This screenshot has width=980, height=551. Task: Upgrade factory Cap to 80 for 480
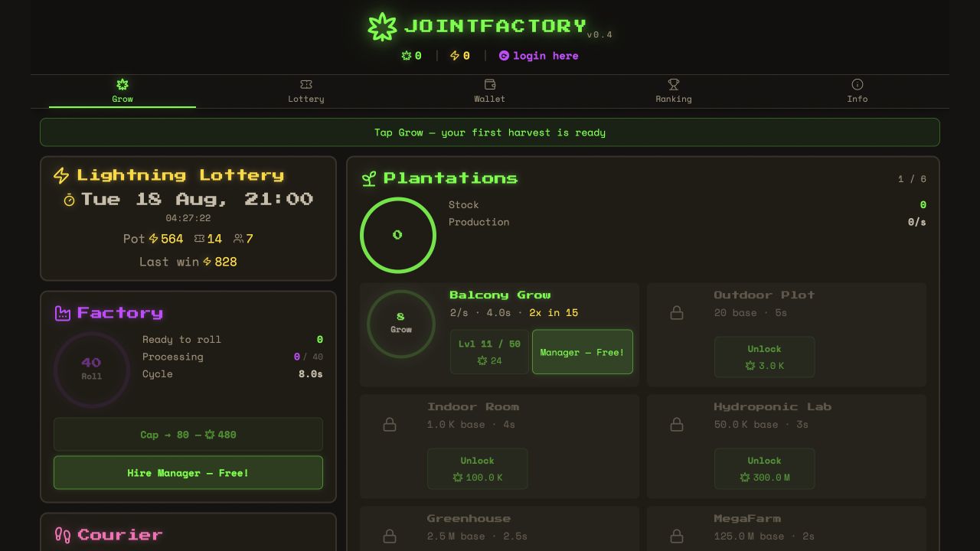pos(188,435)
